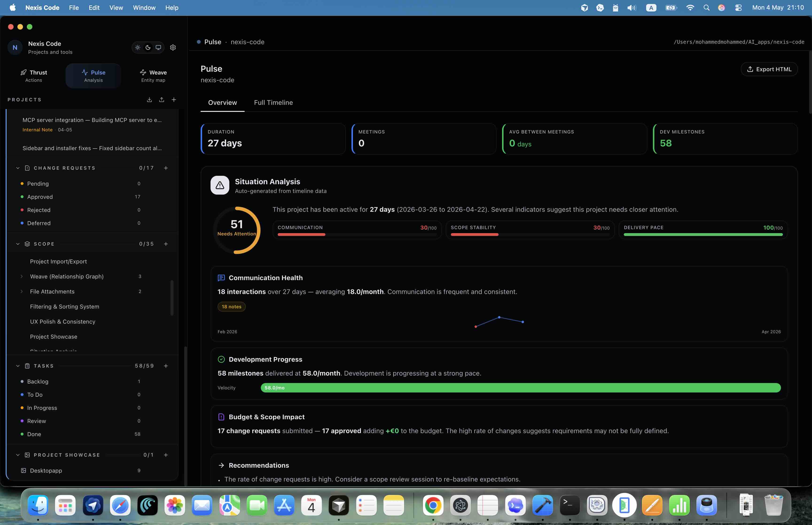Collapse the Tasks section

(x=18, y=366)
